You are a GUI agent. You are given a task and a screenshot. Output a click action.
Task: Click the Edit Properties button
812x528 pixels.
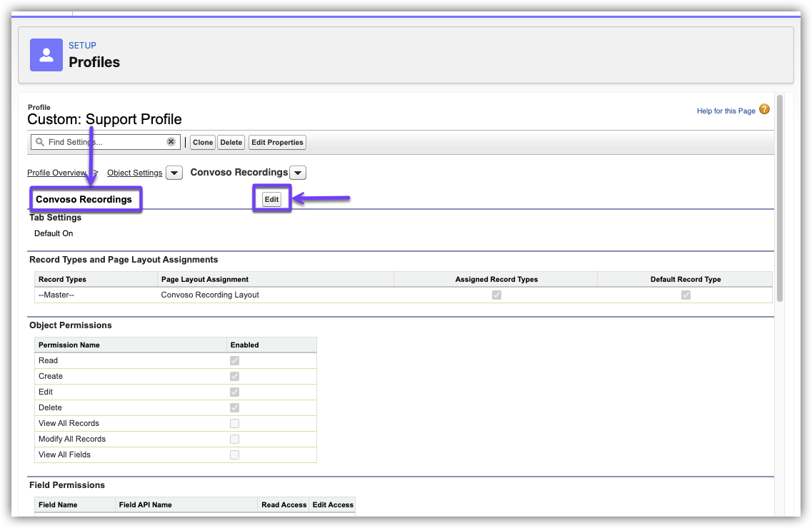(x=277, y=142)
